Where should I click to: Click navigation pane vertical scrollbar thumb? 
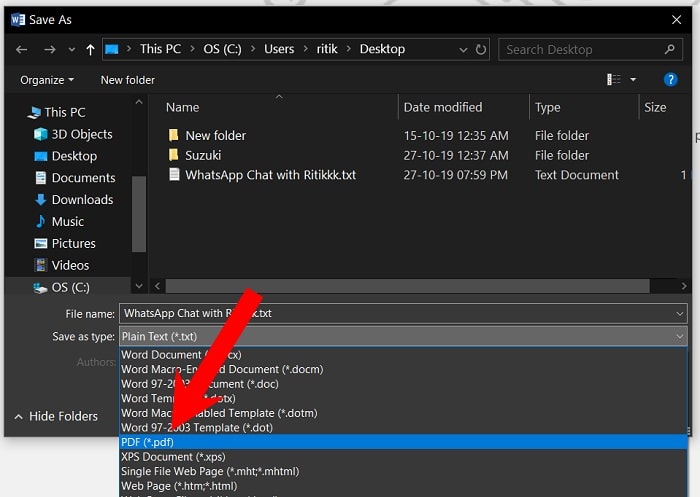pyautogui.click(x=139, y=214)
